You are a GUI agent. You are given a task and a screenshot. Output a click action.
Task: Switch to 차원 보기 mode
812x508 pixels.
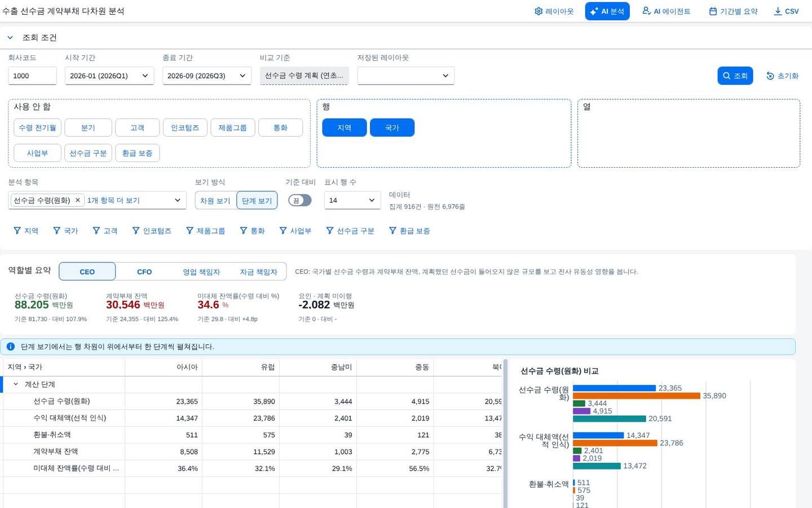215,200
